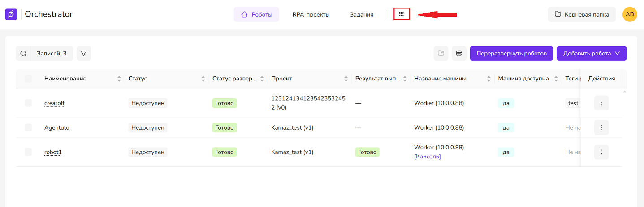Sort by Проект column arrows

pyautogui.click(x=346, y=79)
